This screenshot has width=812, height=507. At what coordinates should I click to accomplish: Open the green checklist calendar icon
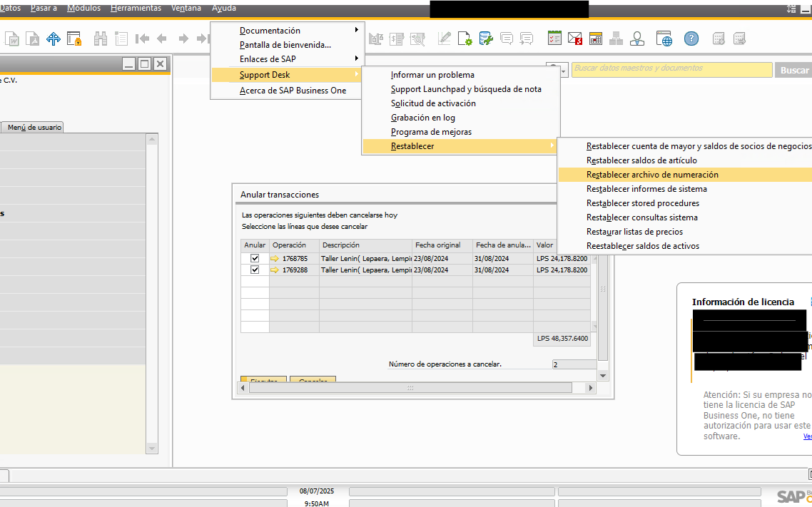[x=554, y=39]
